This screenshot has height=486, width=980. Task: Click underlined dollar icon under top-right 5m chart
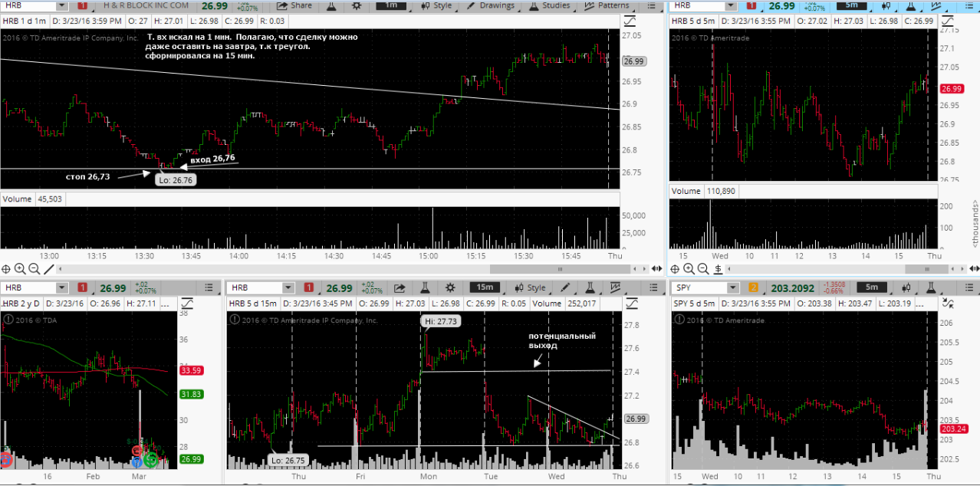click(x=719, y=269)
